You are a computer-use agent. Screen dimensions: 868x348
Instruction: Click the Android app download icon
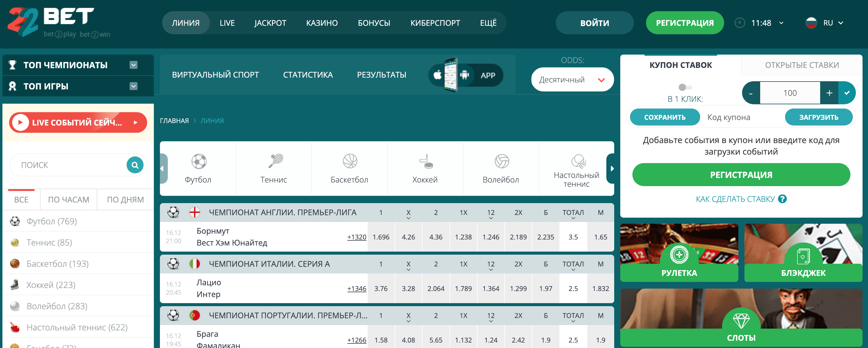pos(465,75)
